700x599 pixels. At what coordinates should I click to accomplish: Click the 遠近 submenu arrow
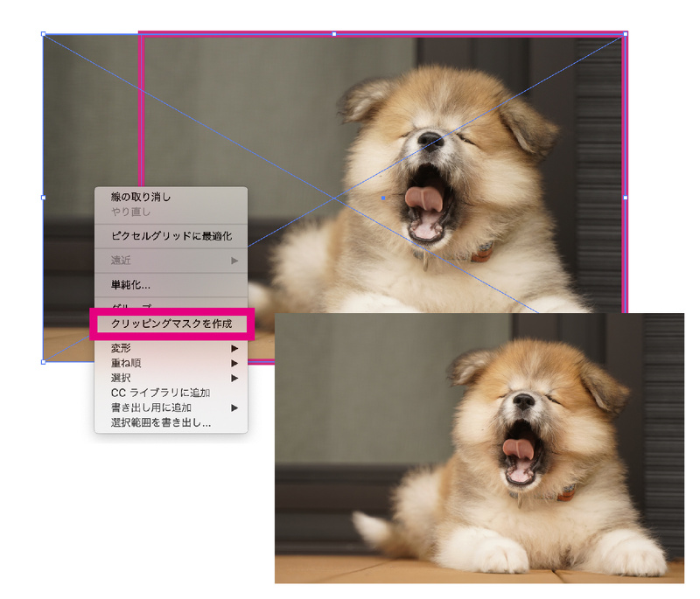pos(234,261)
